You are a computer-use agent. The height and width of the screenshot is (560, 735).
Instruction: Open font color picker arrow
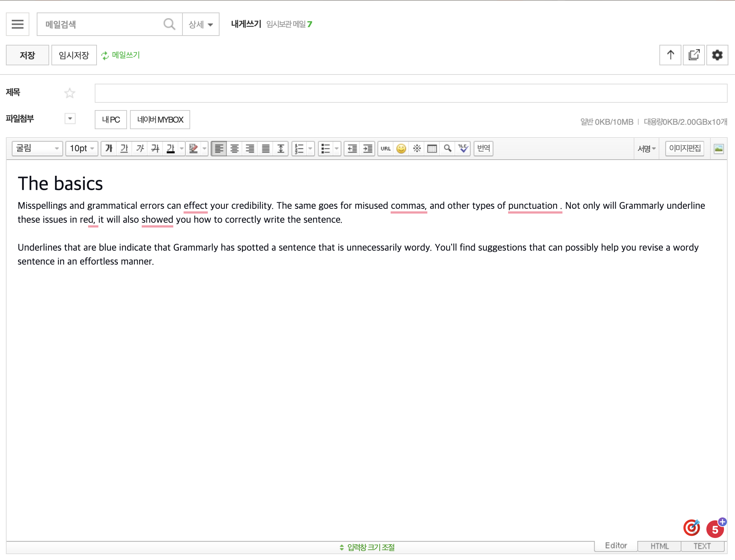182,148
